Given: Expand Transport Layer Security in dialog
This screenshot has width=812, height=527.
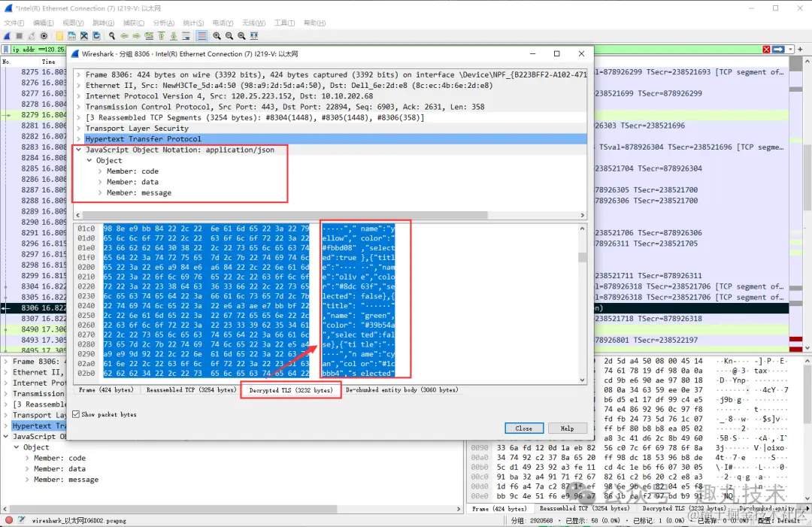Looking at the screenshot, I should tap(79, 128).
